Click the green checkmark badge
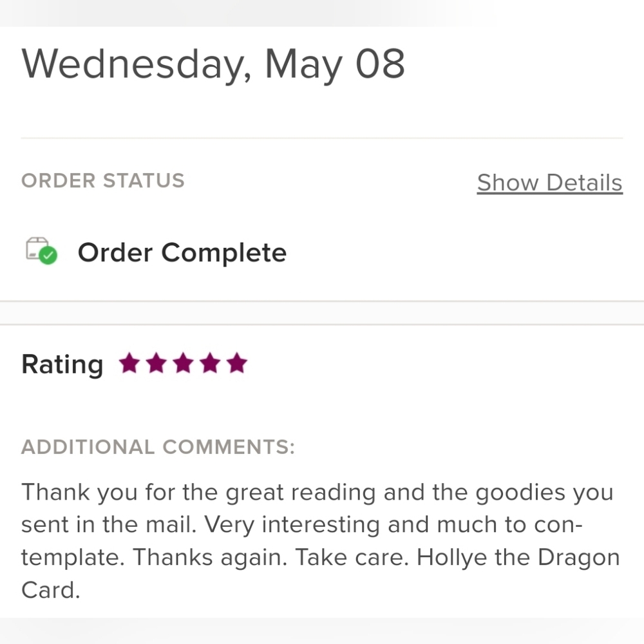 48,256
